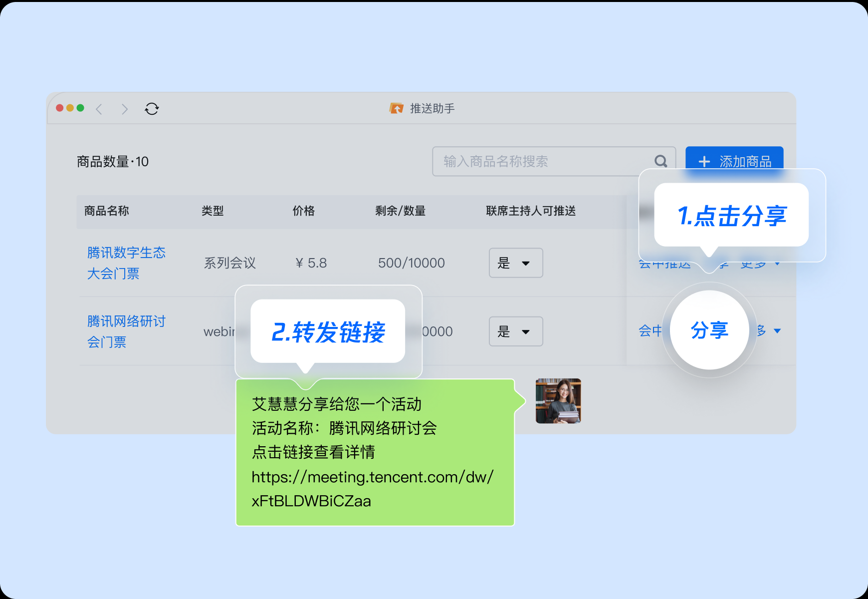The image size is (868, 599).
Task: Click the 剩余/数量 column header
Action: tap(400, 211)
